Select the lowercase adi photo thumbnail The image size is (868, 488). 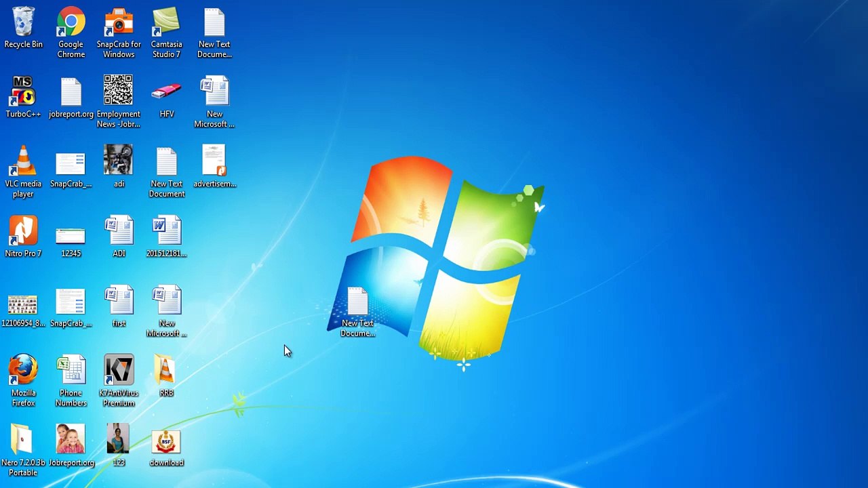pyautogui.click(x=119, y=167)
